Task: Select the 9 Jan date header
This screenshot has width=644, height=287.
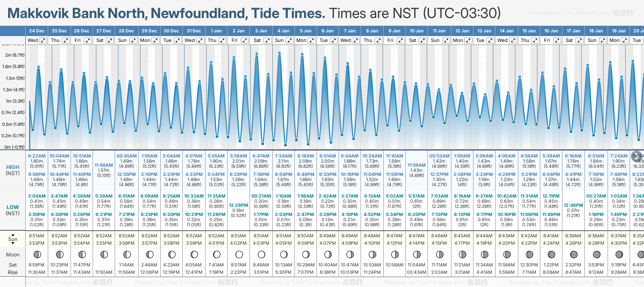Action: [395, 31]
